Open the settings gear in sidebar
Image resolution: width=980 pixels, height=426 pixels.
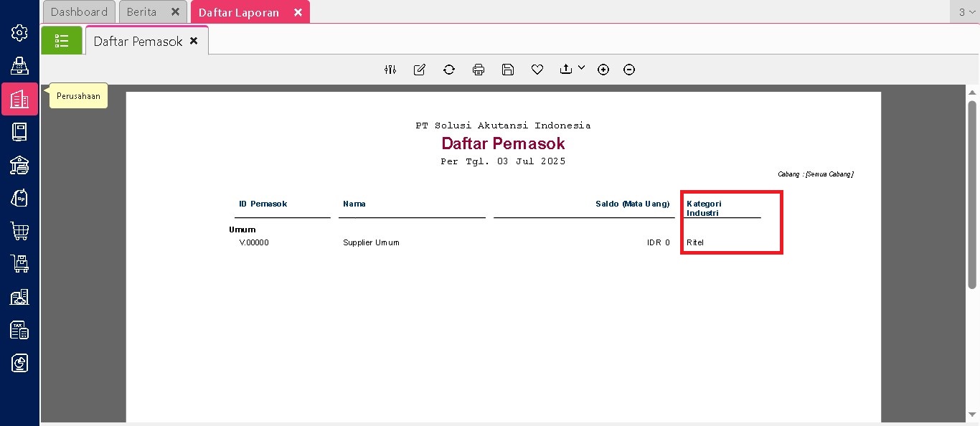[19, 33]
